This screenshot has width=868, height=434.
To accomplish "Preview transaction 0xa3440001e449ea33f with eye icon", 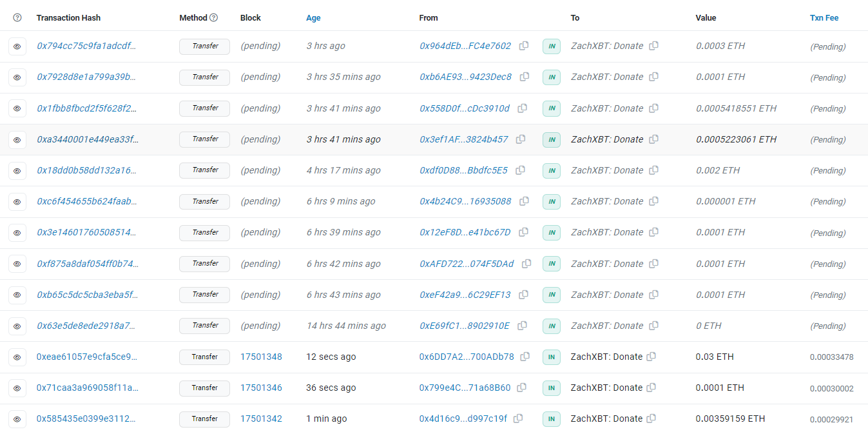I will (x=17, y=139).
